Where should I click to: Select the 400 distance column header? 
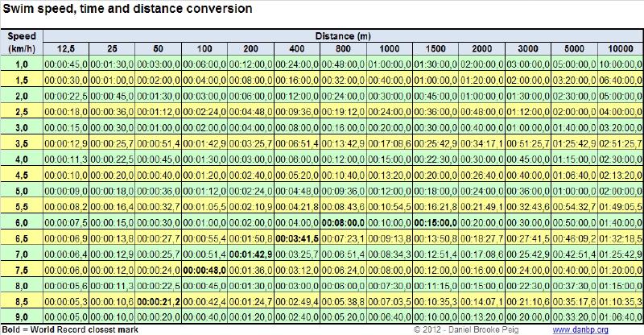coord(297,48)
